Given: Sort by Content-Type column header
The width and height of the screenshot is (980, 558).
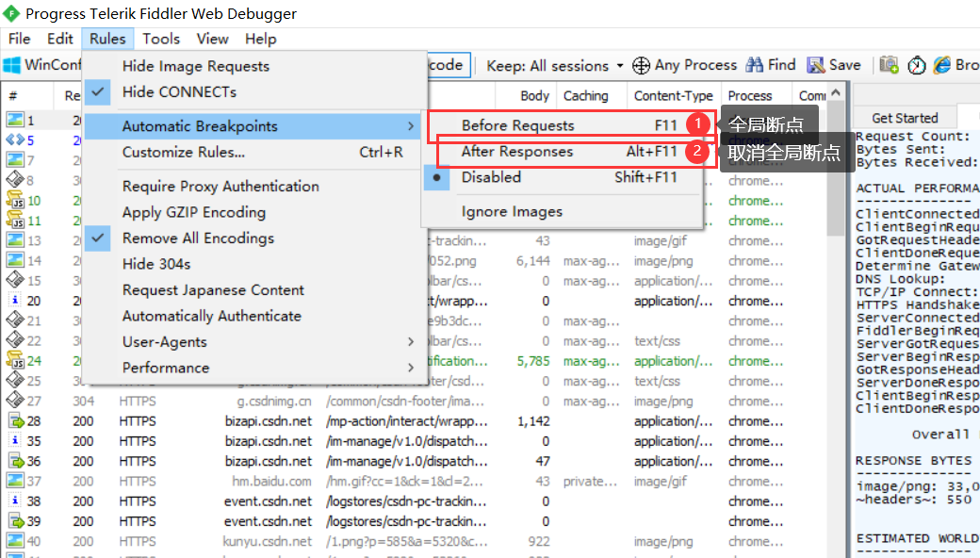Looking at the screenshot, I should (x=673, y=95).
